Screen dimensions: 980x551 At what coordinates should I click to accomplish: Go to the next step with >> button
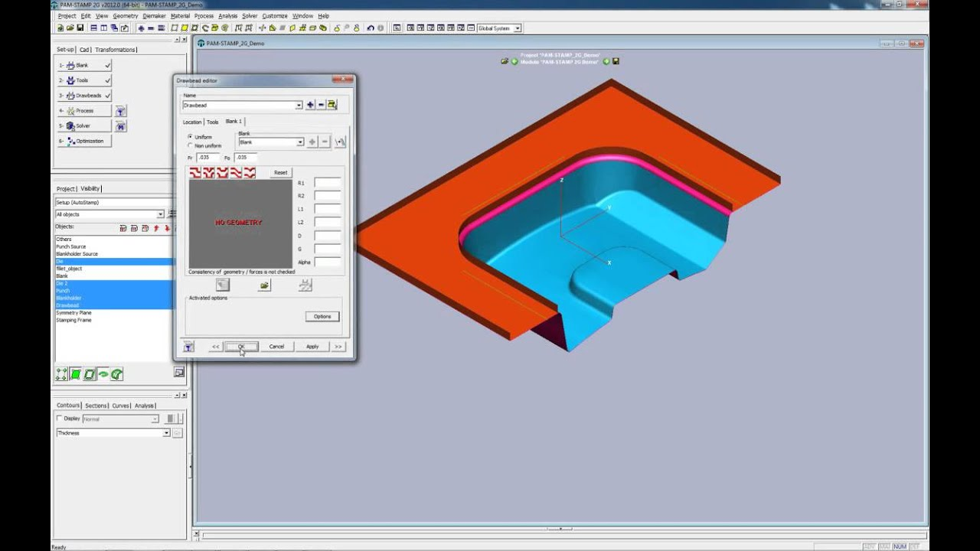(338, 347)
